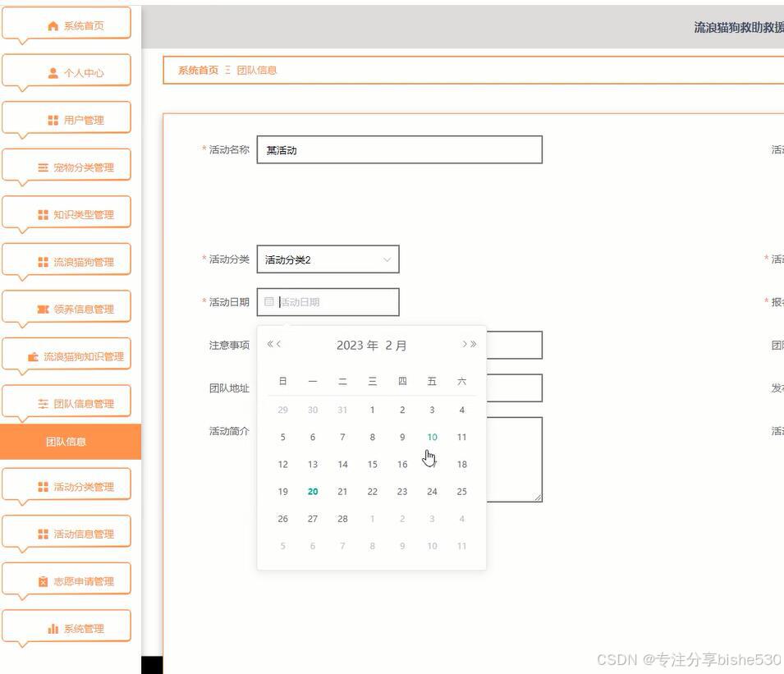
Task: Select February 20 on the calendar
Action: coord(312,491)
